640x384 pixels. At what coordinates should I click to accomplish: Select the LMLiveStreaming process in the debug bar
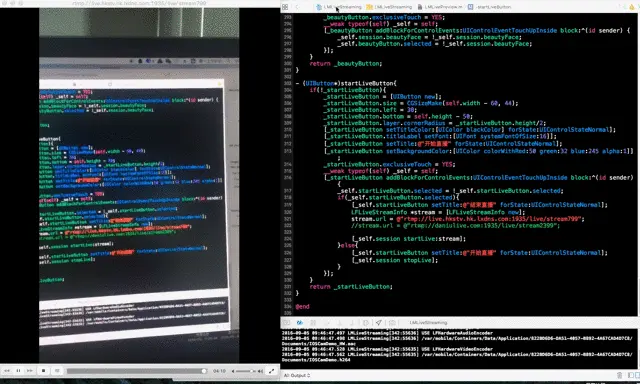tap(428, 322)
